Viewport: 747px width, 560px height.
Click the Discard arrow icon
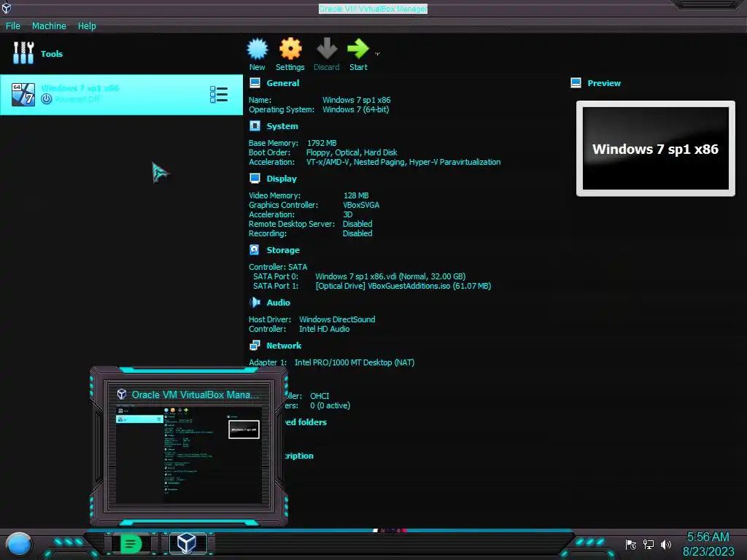coord(327,49)
